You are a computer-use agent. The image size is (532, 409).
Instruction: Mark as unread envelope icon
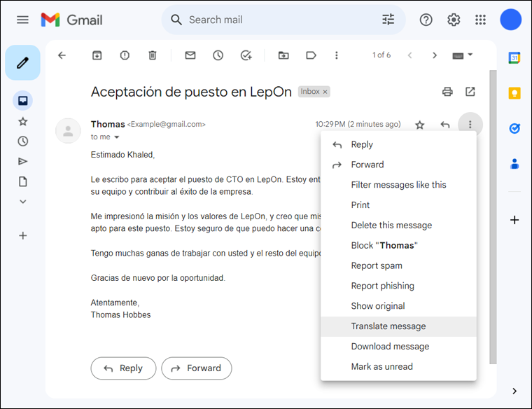tap(190, 55)
